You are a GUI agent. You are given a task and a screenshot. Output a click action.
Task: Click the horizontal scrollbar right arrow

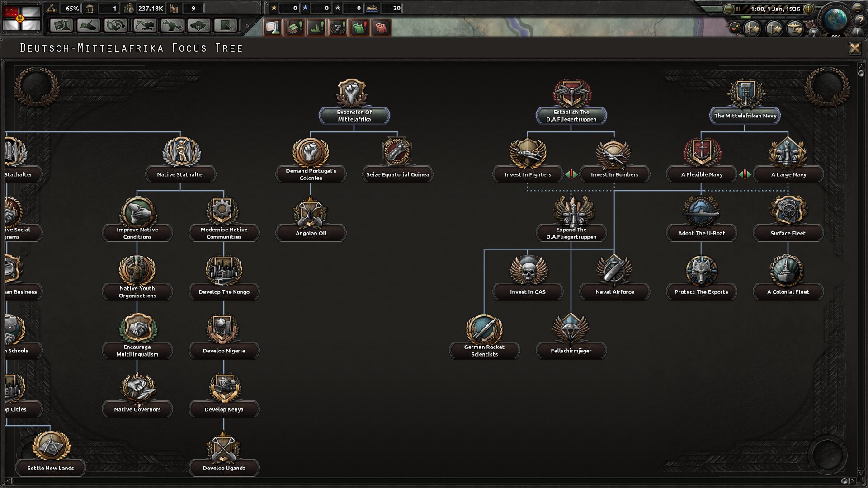(x=853, y=481)
